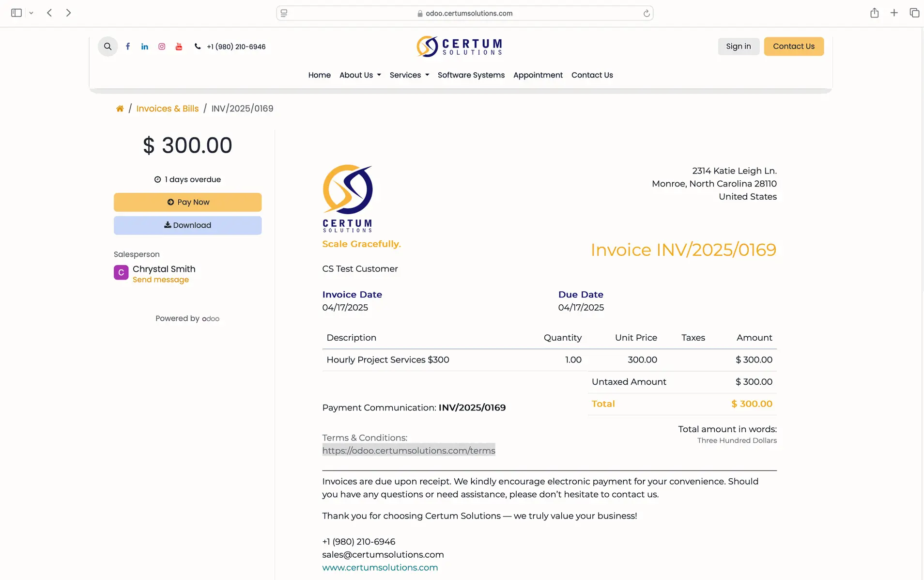Click the CS Test Customer name
This screenshot has width=924, height=580.
tap(360, 269)
